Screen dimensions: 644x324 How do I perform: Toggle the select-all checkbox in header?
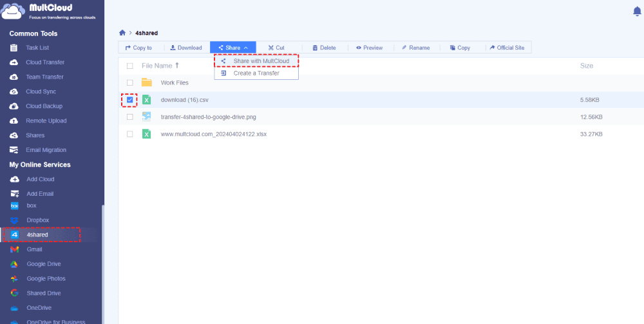pyautogui.click(x=130, y=66)
